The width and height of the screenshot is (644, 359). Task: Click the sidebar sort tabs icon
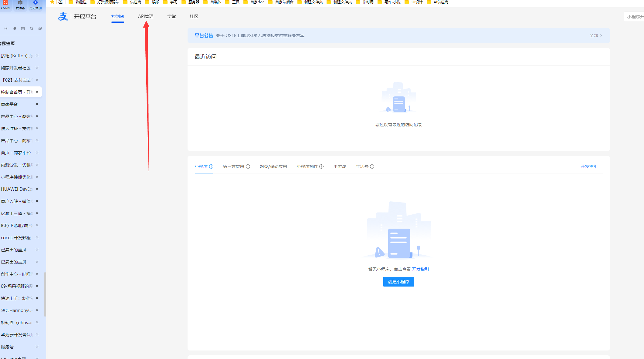(x=15, y=29)
